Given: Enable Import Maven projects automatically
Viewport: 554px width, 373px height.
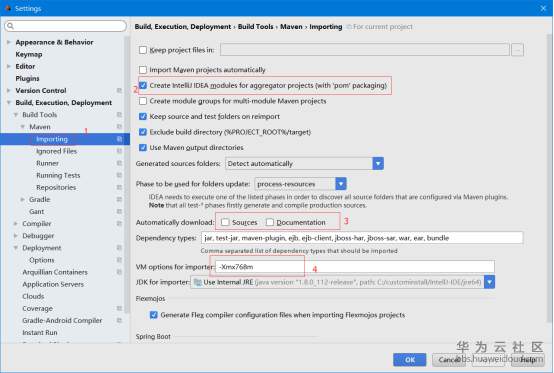Looking at the screenshot, I should [143, 70].
